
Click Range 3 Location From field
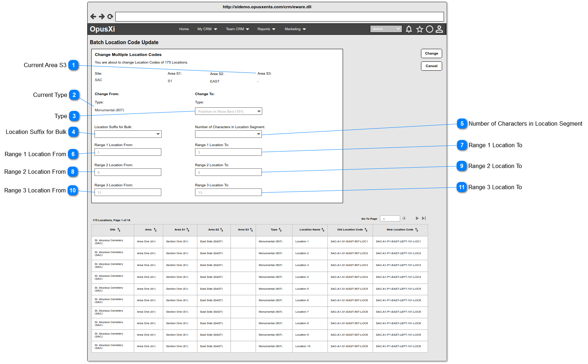pos(128,192)
